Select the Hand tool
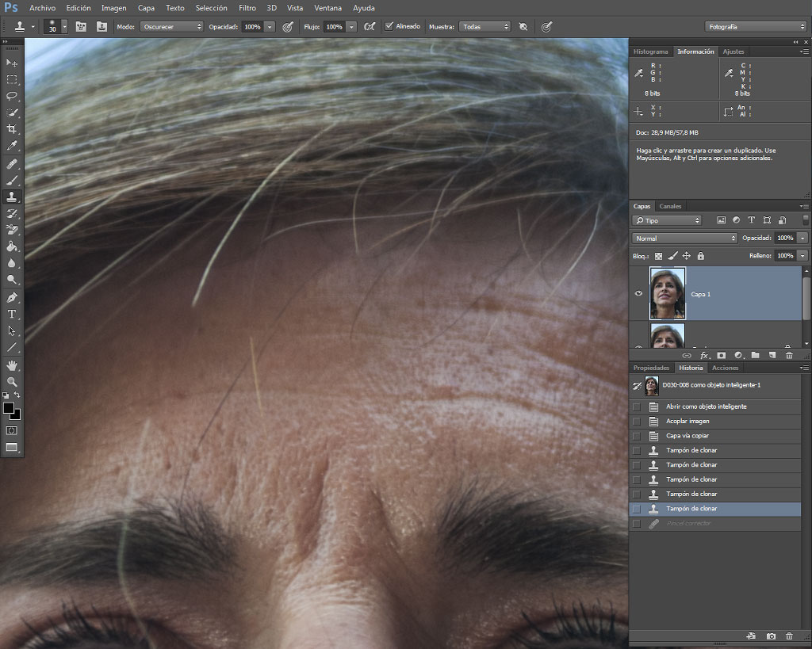The image size is (812, 649). (12, 365)
